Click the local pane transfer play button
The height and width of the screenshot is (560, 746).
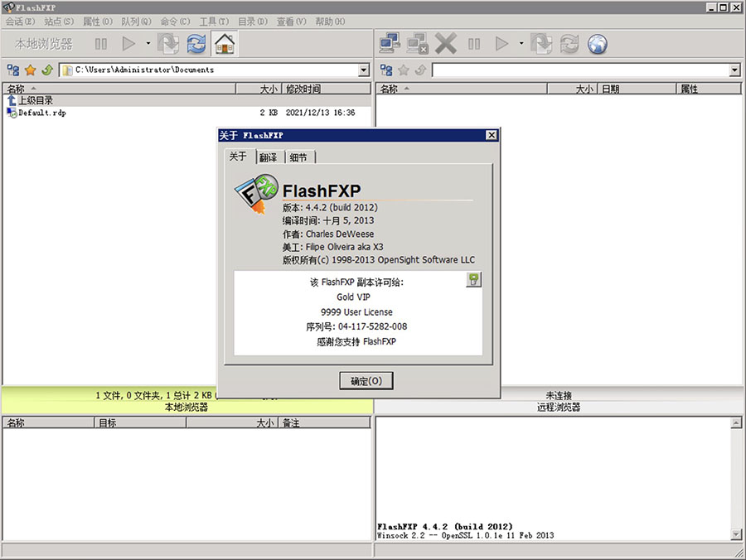coord(128,44)
